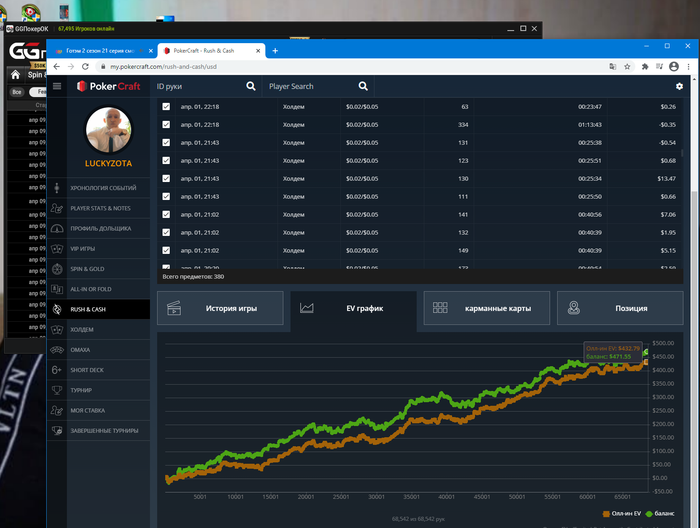700x528 pixels.
Task: Open a new browser tab
Action: click(275, 50)
